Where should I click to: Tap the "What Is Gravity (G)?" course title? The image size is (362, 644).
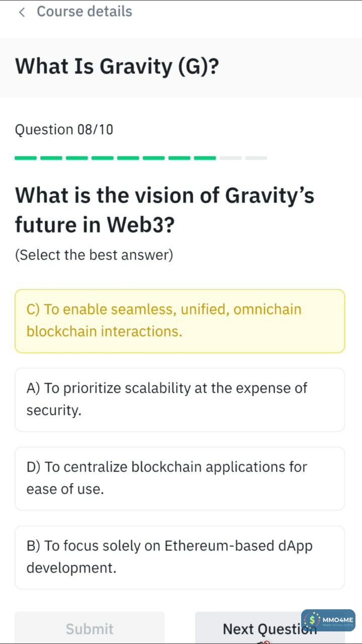pyautogui.click(x=117, y=66)
